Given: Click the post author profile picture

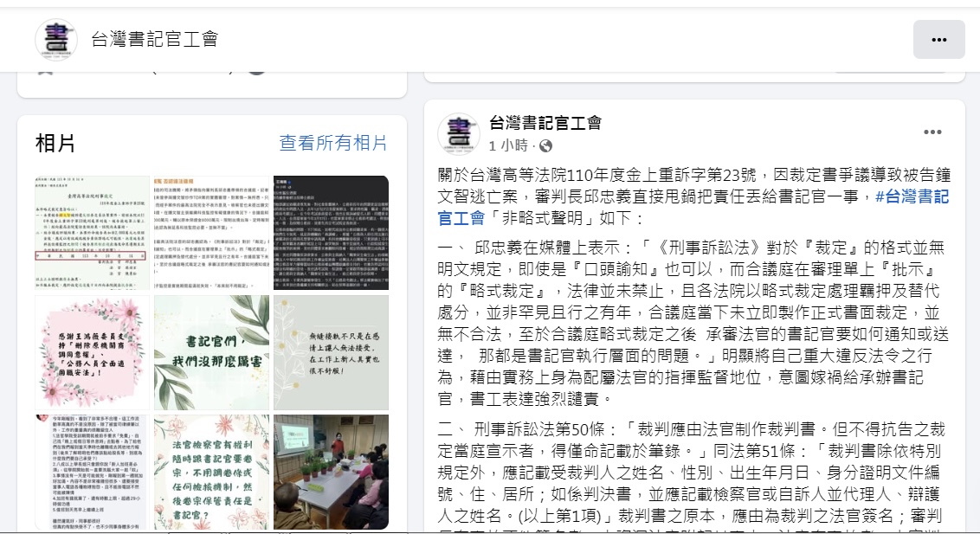Looking at the screenshot, I should coord(458,133).
